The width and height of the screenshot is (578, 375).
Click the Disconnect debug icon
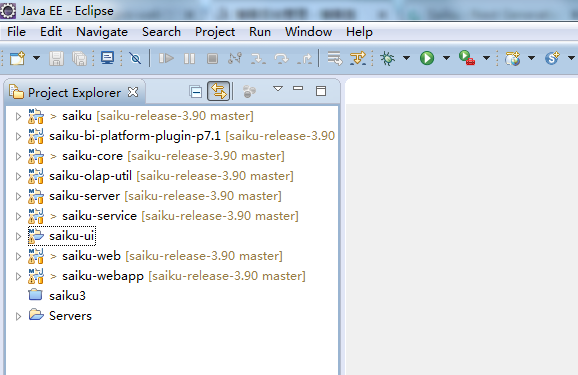tap(235, 58)
